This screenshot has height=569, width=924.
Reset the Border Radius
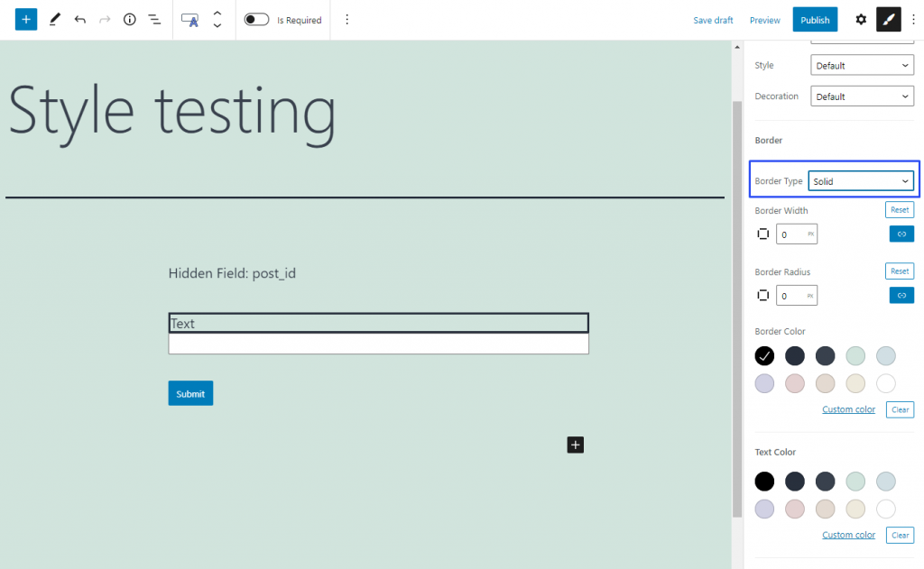pyautogui.click(x=900, y=271)
